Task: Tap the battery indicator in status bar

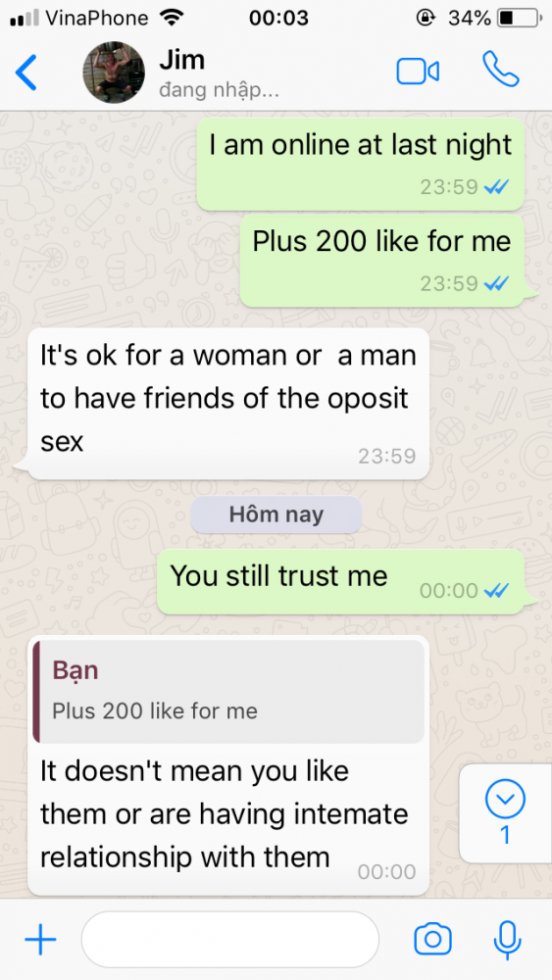Action: tap(519, 18)
